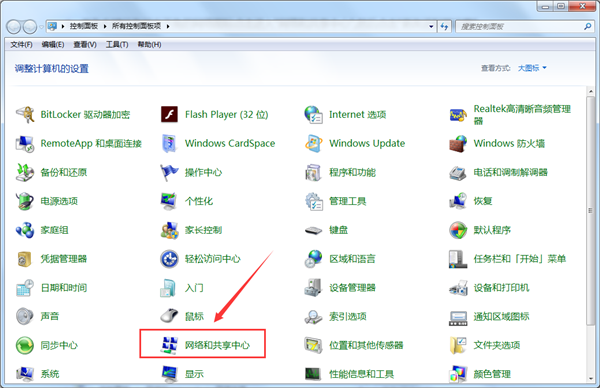Open 鼠标 icon
The height and width of the screenshot is (388, 600).
(x=169, y=316)
